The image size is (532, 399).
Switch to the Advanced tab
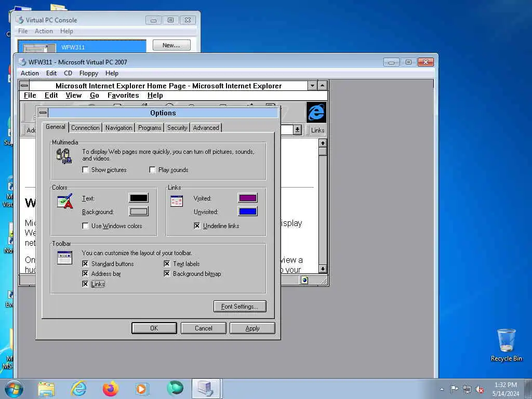click(x=206, y=128)
